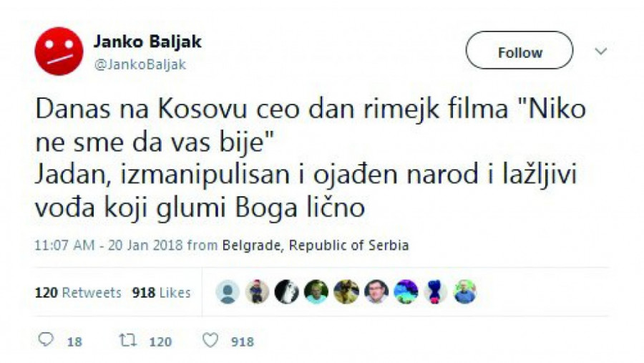
Task: Follow the Janko Baljak account
Action: tap(519, 50)
